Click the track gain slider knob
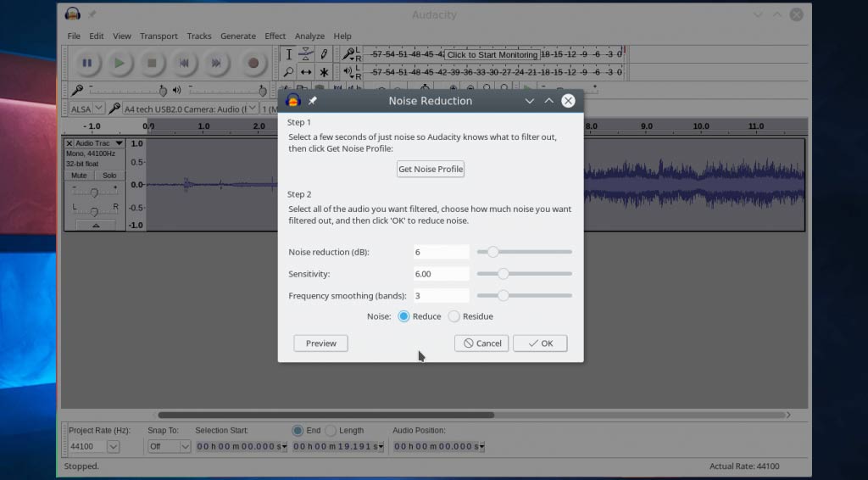 (94, 193)
